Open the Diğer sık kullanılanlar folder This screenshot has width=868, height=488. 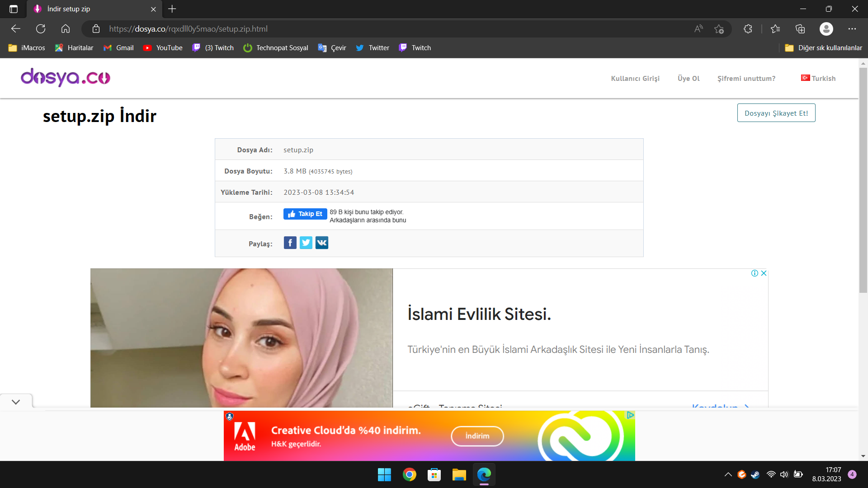824,48
